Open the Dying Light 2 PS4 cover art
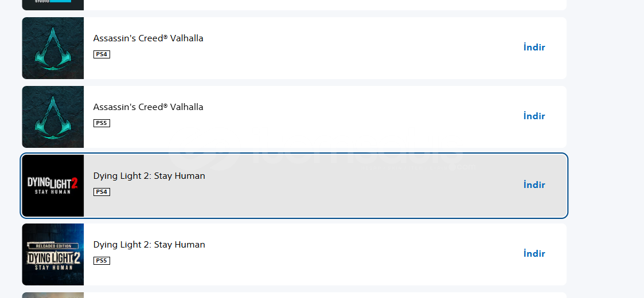 53,186
